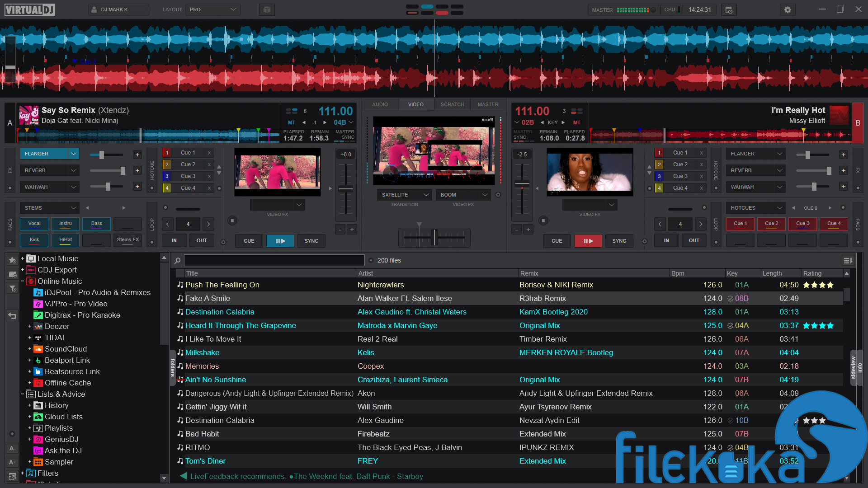Toggle Stems FX pad
The image size is (868, 488).
pyautogui.click(x=128, y=240)
